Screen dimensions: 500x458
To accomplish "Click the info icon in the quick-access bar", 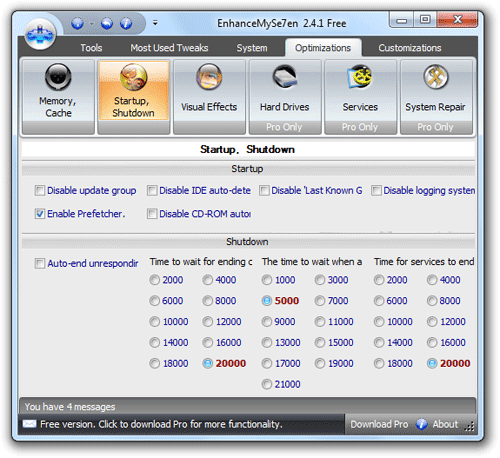I will (126, 23).
